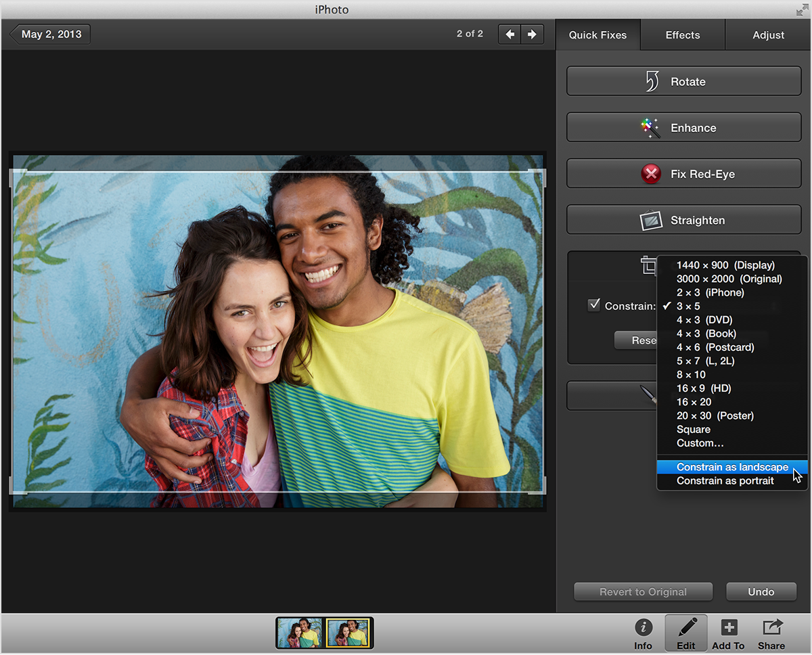This screenshot has width=812, height=655.
Task: Click the Edit pencil icon
Action: pyautogui.click(x=686, y=627)
